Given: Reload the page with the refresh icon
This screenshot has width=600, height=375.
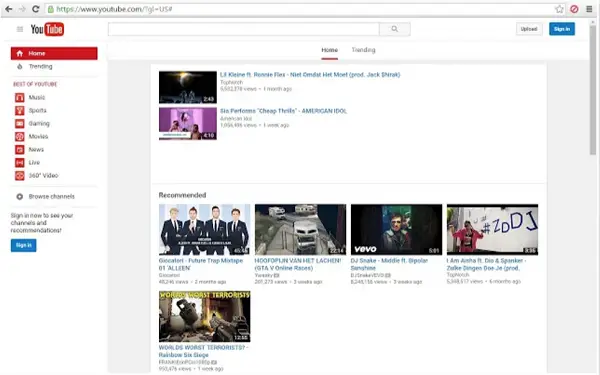Looking at the screenshot, I should point(36,9).
